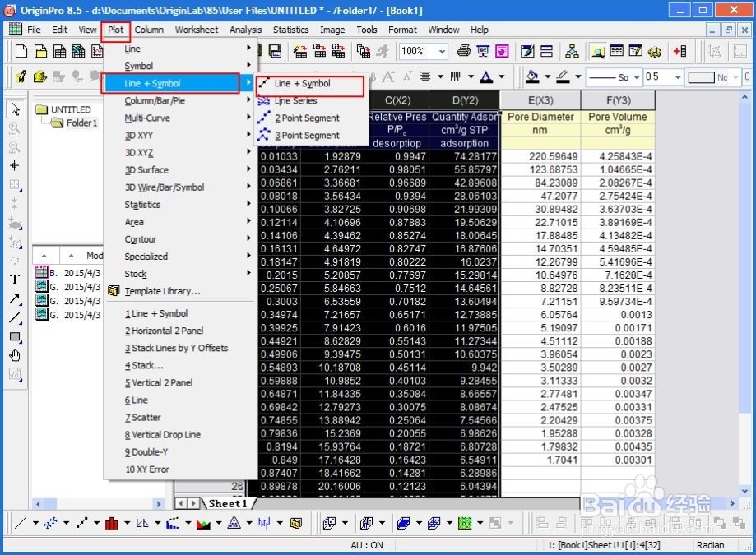Switch to the Sheet1 tab
This screenshot has width=756, height=555.
228,504
